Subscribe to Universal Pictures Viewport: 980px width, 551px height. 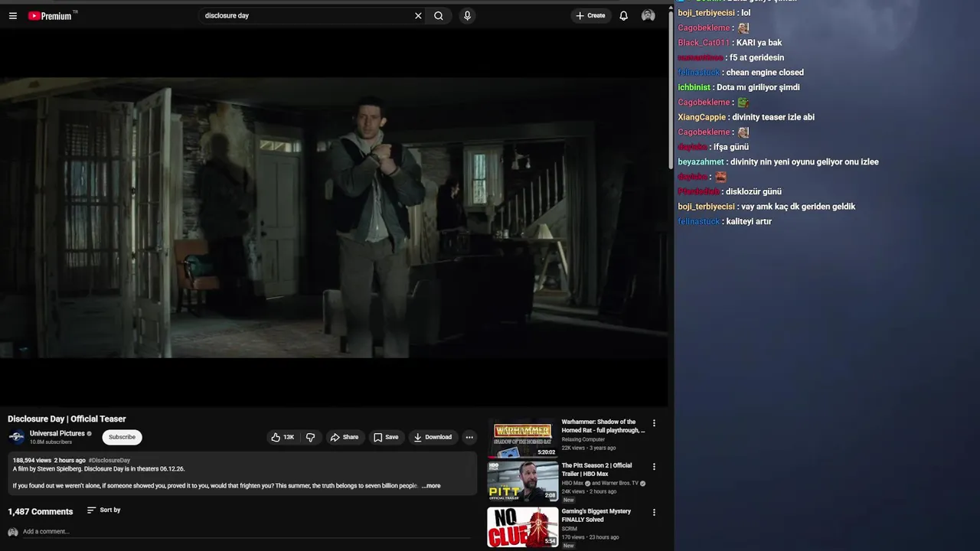(122, 437)
